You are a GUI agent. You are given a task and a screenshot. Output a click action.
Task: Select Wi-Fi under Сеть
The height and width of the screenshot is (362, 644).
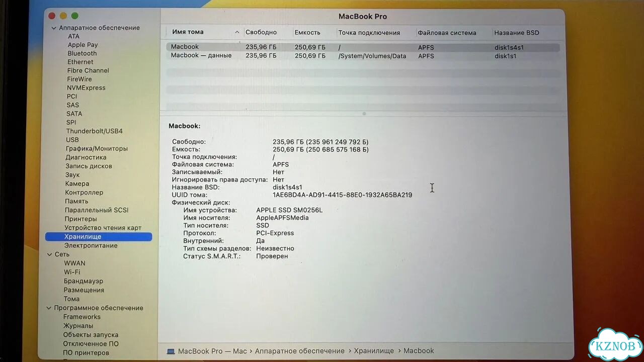(72, 272)
